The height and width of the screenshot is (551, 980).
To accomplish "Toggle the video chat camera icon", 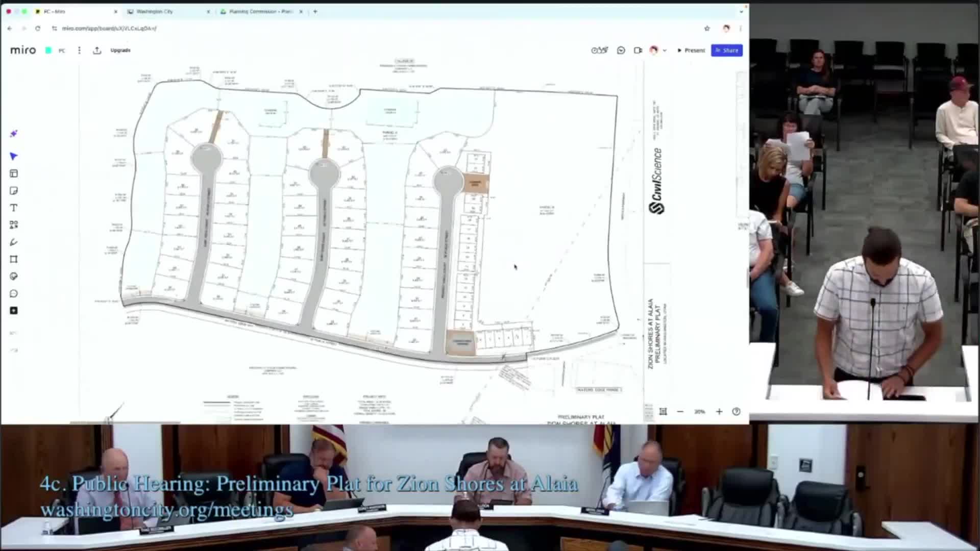I will click(638, 51).
